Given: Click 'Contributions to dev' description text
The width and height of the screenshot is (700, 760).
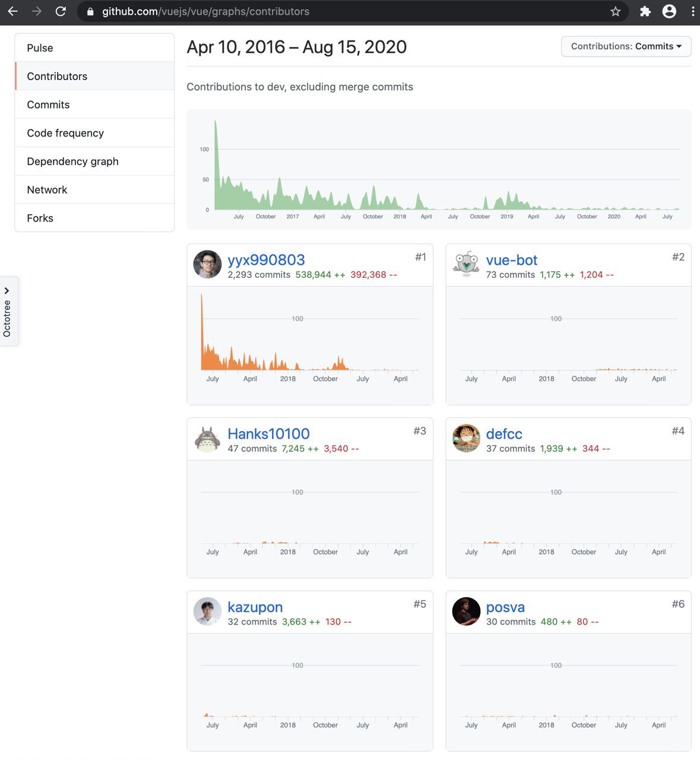Looking at the screenshot, I should pos(300,87).
